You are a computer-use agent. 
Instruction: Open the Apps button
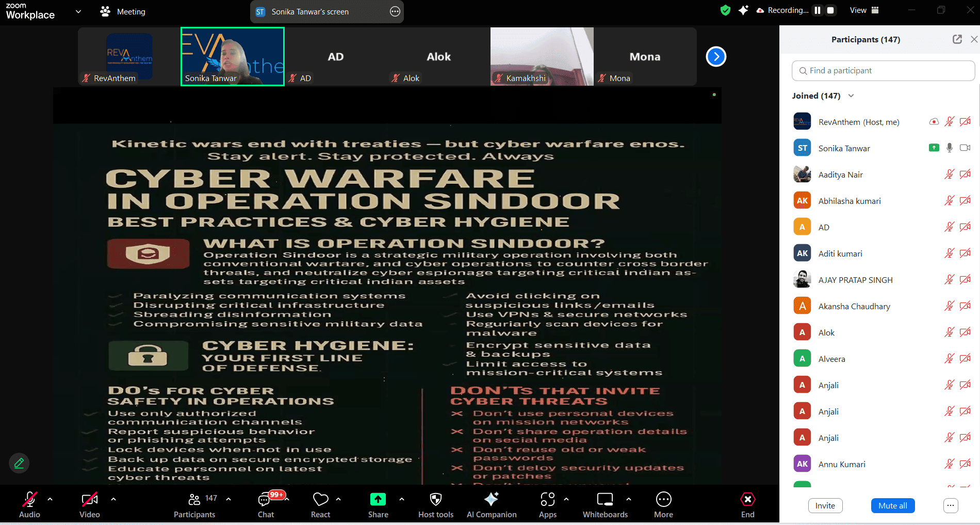(x=548, y=504)
